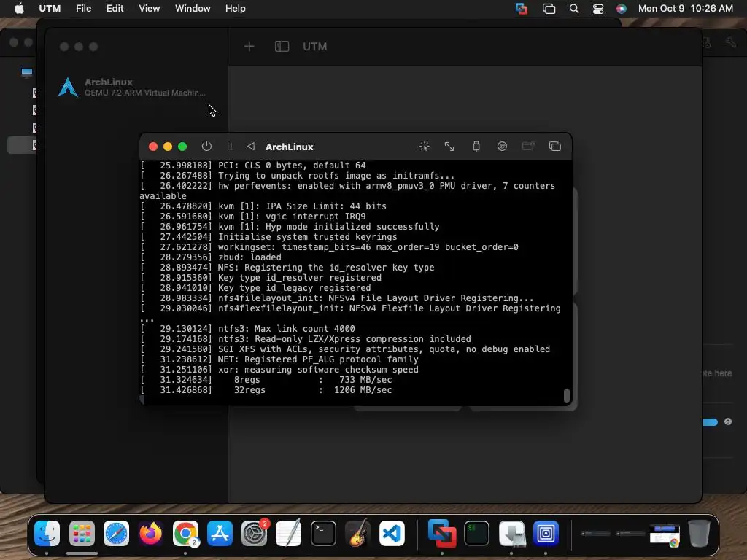
Task: Click the shared folder icon in VM toolbar
Action: [528, 146]
